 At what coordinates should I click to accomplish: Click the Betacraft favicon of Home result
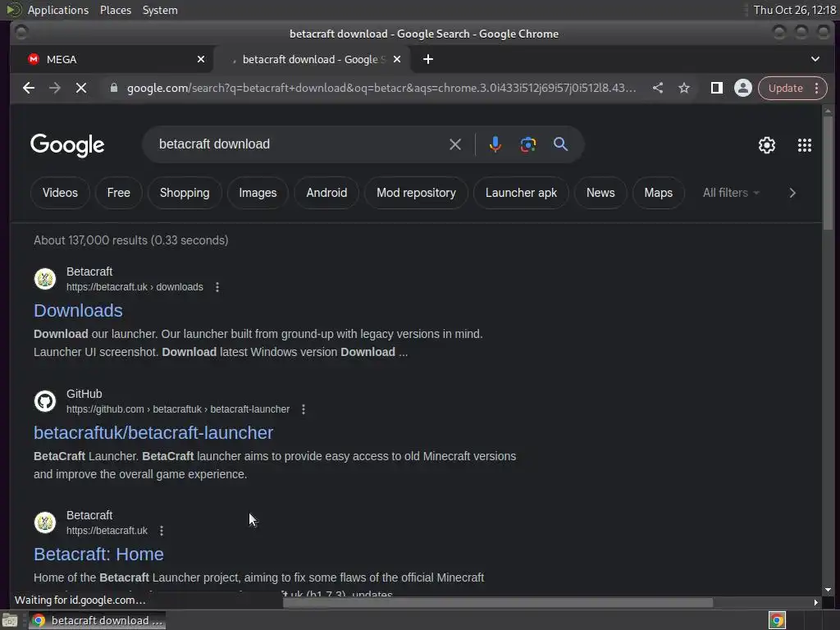[45, 523]
